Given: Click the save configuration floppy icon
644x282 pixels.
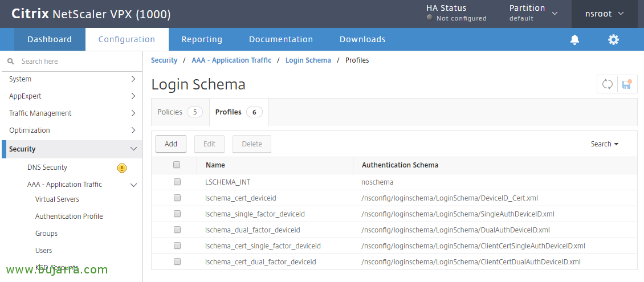Looking at the screenshot, I should coord(627,84).
